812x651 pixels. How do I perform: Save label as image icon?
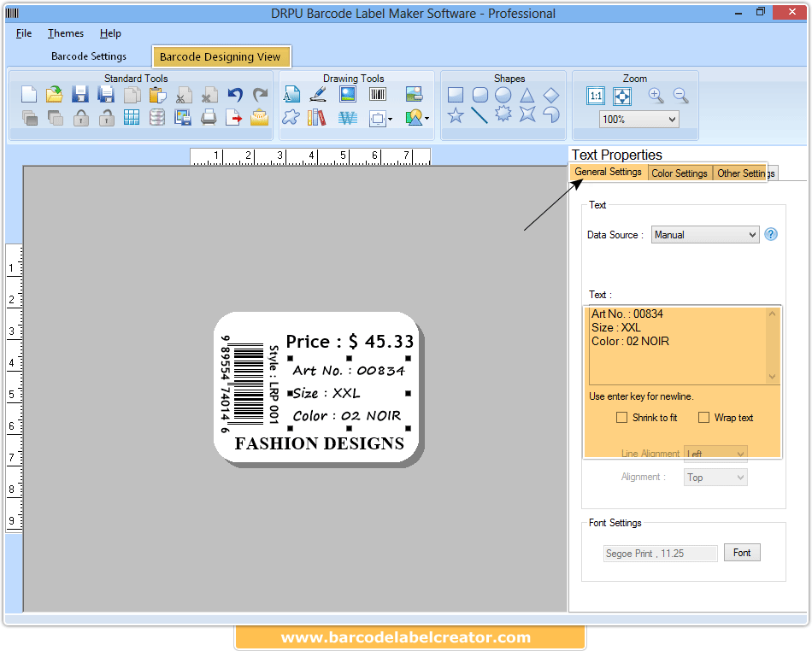point(182,117)
